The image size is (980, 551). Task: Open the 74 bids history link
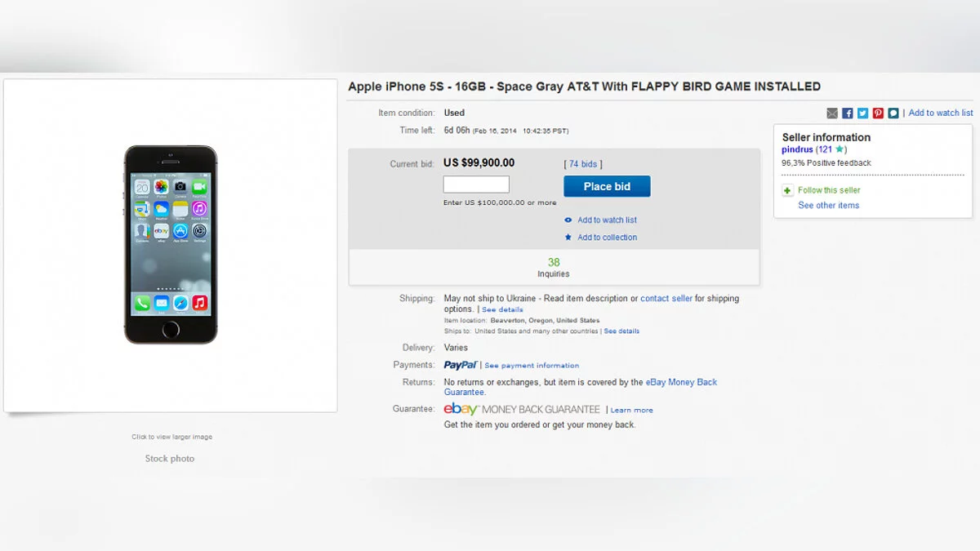point(583,164)
